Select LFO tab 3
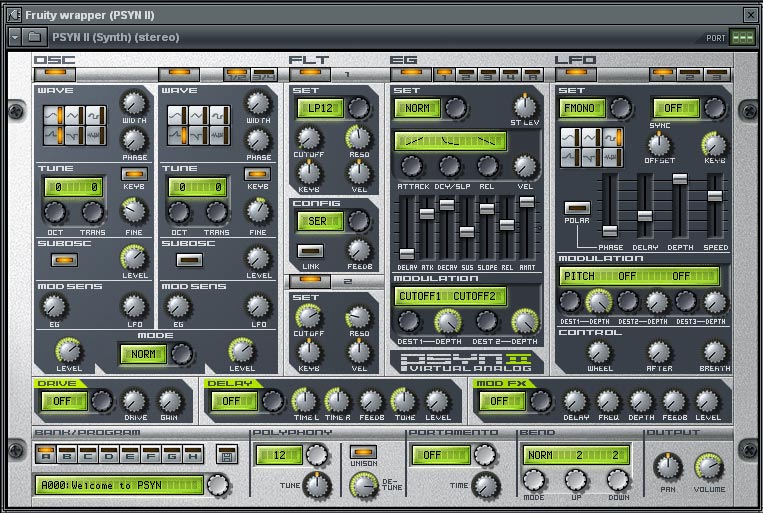763x513 pixels. (716, 74)
